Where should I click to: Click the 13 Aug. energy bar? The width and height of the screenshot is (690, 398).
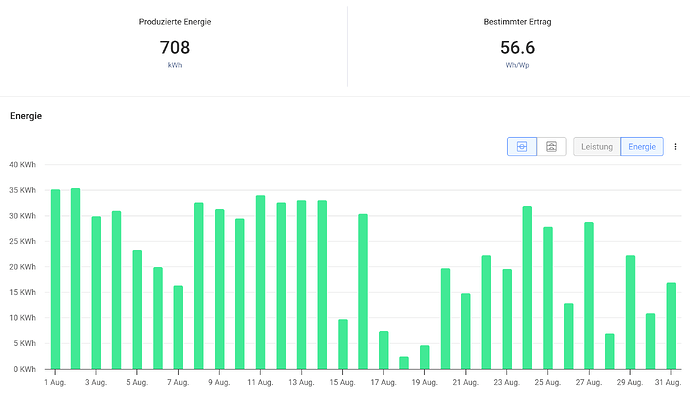(301, 285)
